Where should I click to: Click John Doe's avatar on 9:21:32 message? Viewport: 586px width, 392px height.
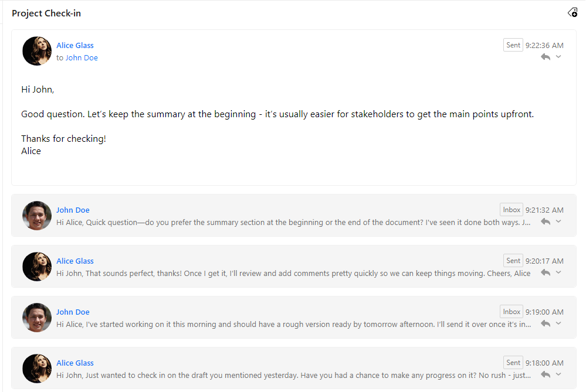[x=36, y=216]
